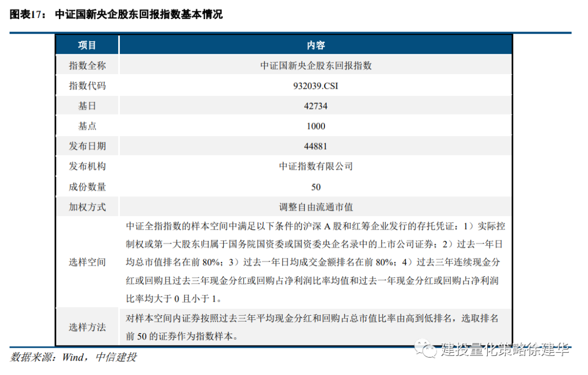Click the 指数代码 row label
The height and width of the screenshot is (375, 588).
[87, 85]
